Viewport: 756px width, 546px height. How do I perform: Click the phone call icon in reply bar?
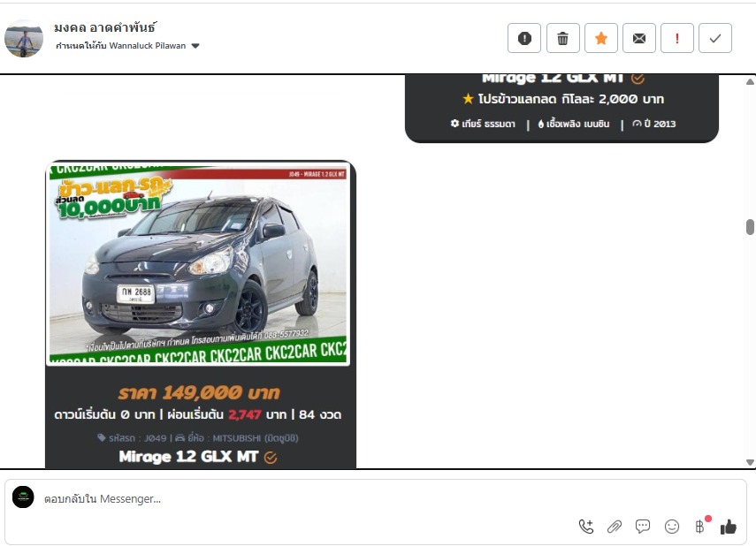coord(586,527)
